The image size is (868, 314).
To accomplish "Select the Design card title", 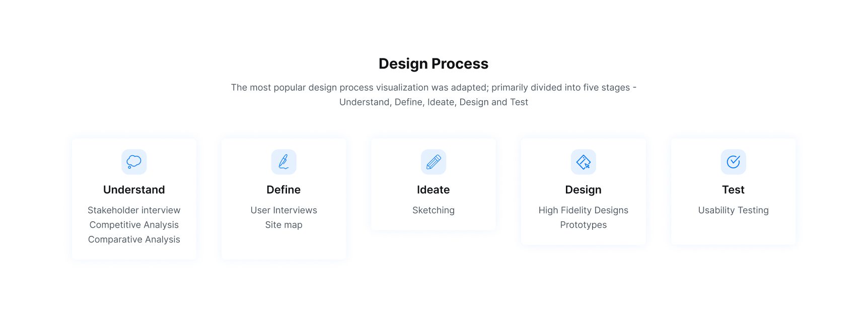I will [583, 190].
